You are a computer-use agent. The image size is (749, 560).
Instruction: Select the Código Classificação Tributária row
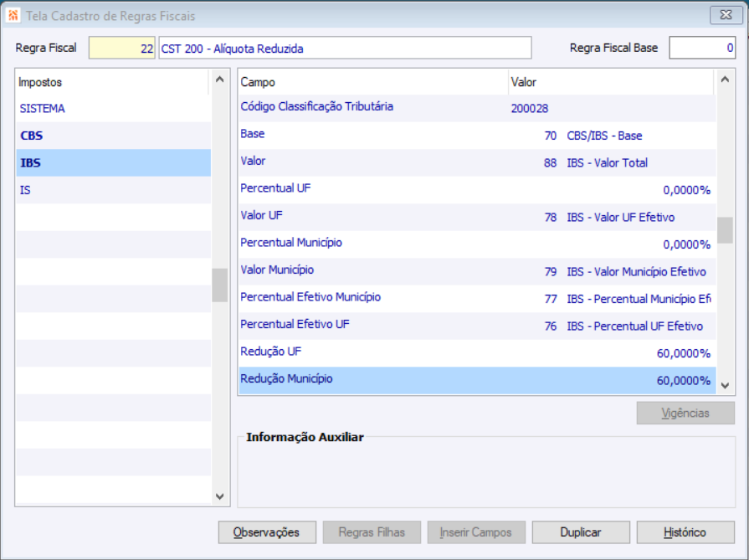pos(477,109)
